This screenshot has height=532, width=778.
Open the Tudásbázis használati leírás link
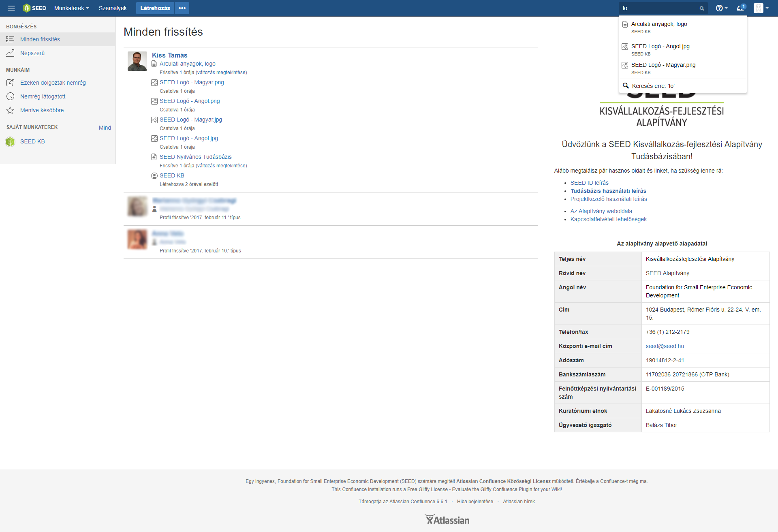coord(608,191)
